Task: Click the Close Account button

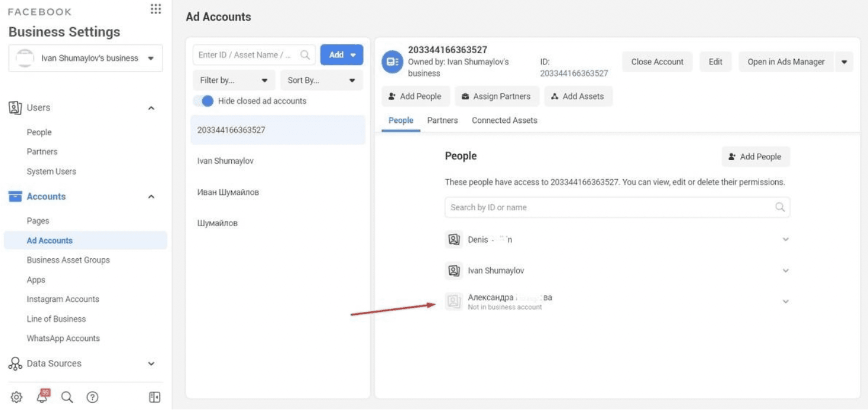Action: (x=657, y=62)
